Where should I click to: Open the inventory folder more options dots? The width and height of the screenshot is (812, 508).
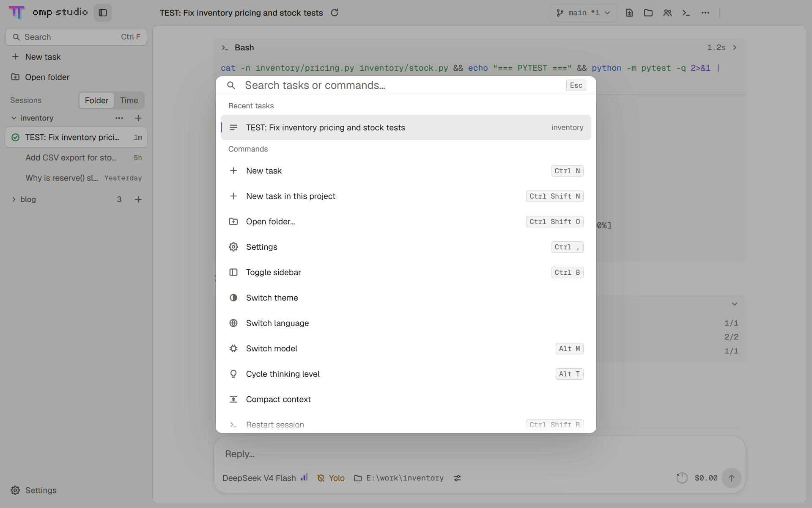pyautogui.click(x=119, y=118)
